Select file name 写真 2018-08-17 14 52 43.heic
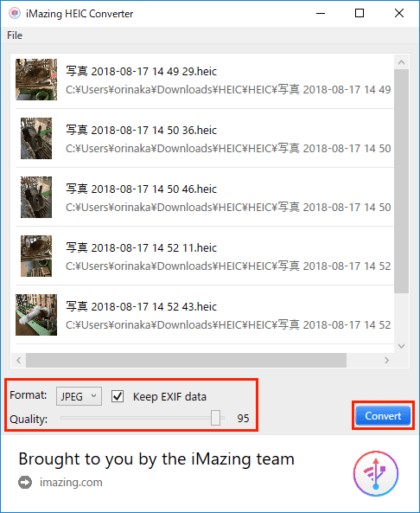The height and width of the screenshot is (513, 420). 141,306
